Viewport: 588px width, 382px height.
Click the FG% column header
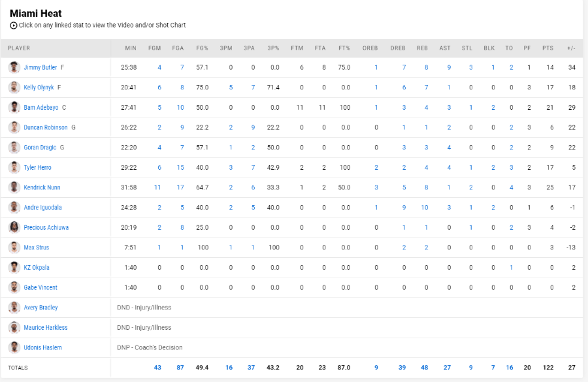click(202, 48)
